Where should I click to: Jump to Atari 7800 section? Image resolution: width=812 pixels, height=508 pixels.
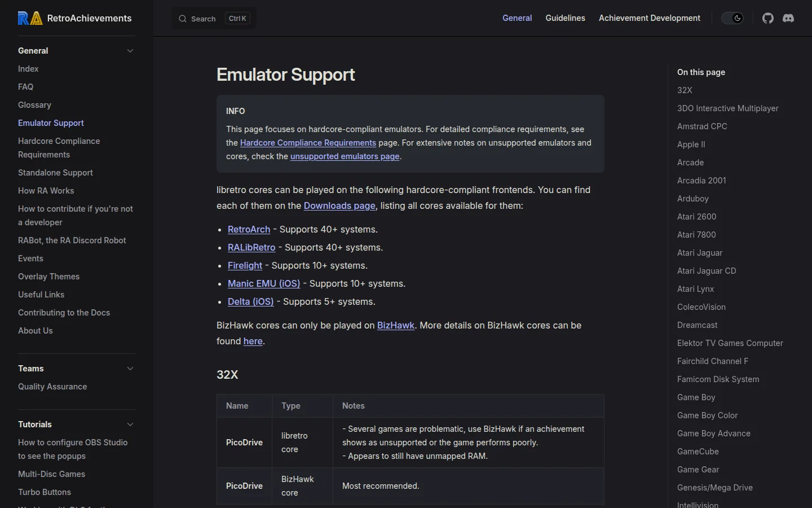pos(696,235)
